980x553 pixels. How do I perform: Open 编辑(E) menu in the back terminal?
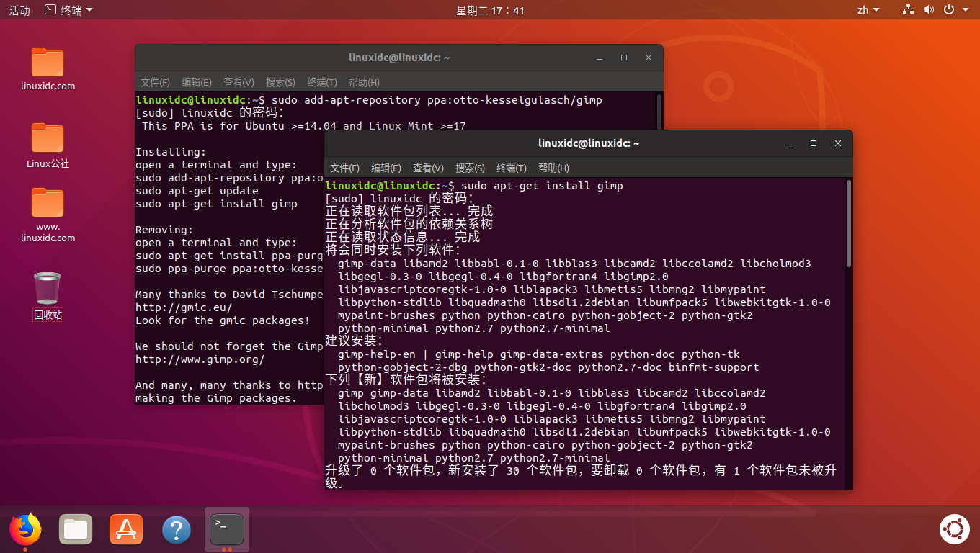point(197,82)
